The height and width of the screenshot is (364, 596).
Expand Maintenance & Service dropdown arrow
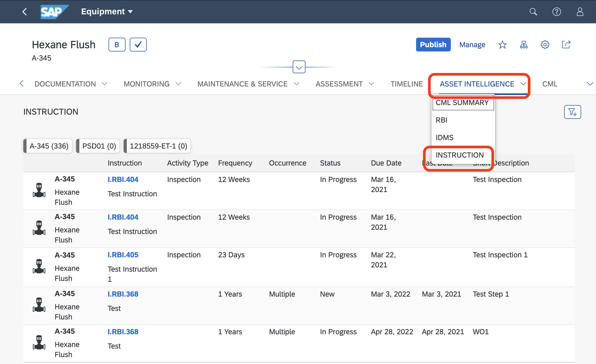pos(297,84)
